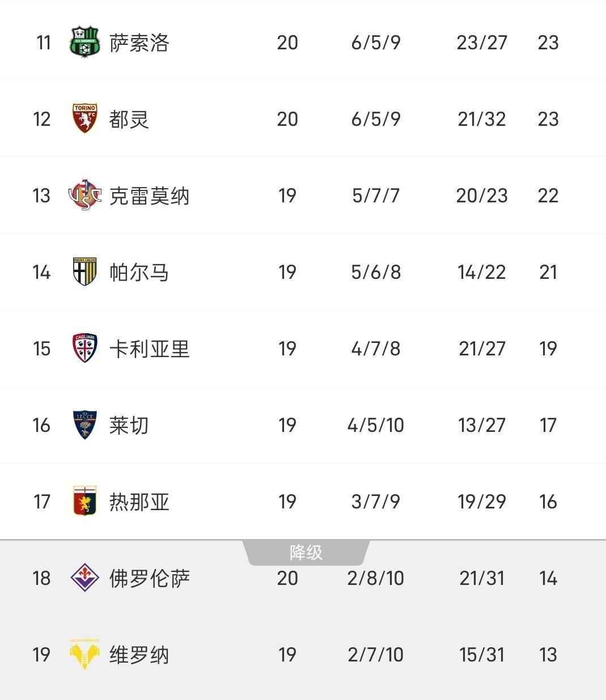The height and width of the screenshot is (700, 606).
Task: Open team name 萨索洛
Action: (x=139, y=43)
